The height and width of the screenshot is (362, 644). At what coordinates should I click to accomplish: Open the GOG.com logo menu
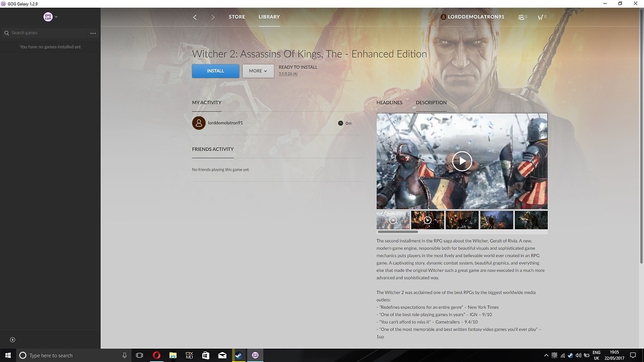pos(48,17)
